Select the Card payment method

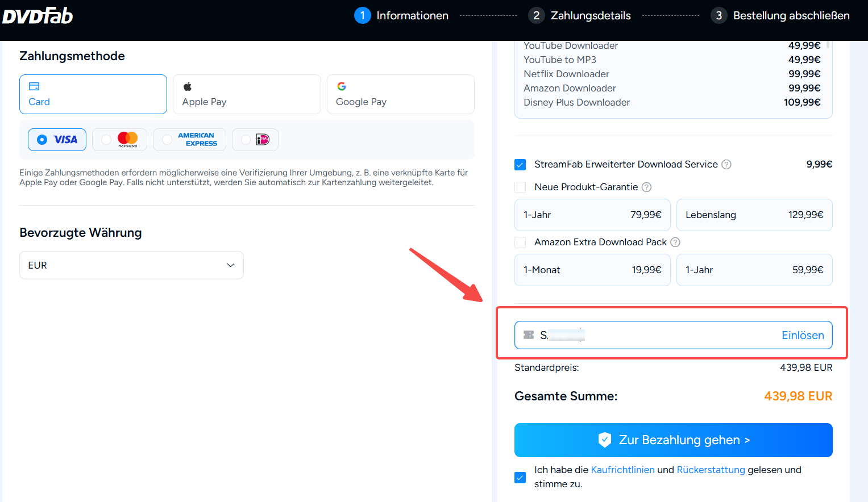pyautogui.click(x=93, y=94)
